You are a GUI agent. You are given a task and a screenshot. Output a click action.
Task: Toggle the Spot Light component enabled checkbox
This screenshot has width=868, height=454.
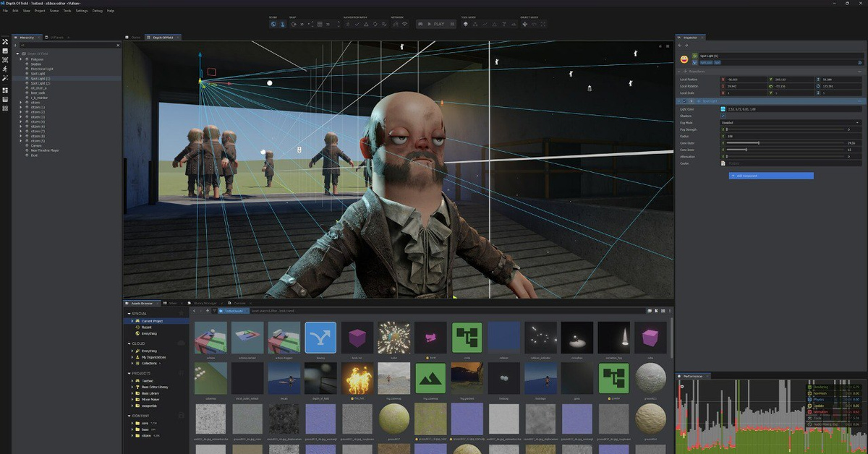[x=683, y=101]
